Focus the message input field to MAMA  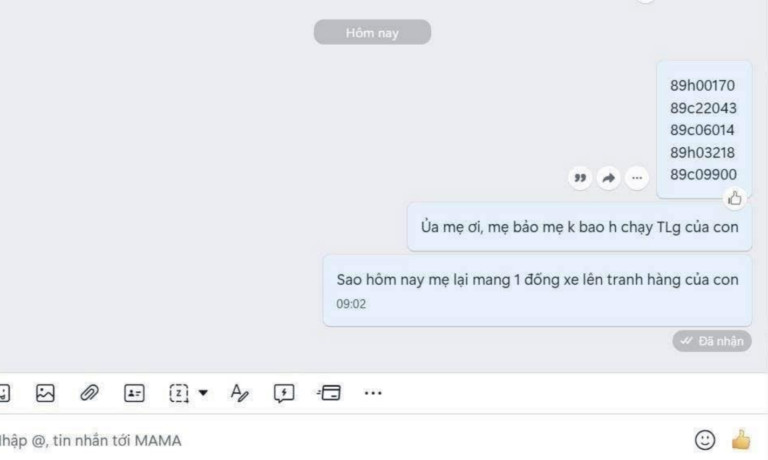point(343,440)
